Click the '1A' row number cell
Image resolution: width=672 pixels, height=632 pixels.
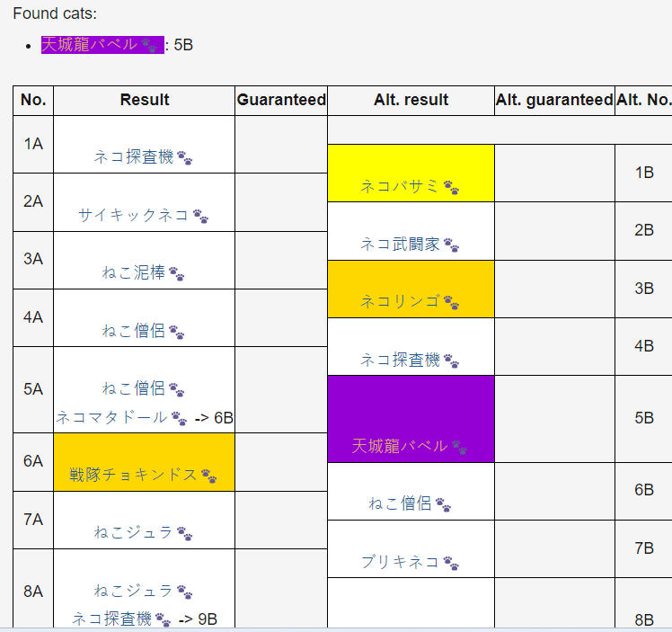click(x=33, y=145)
